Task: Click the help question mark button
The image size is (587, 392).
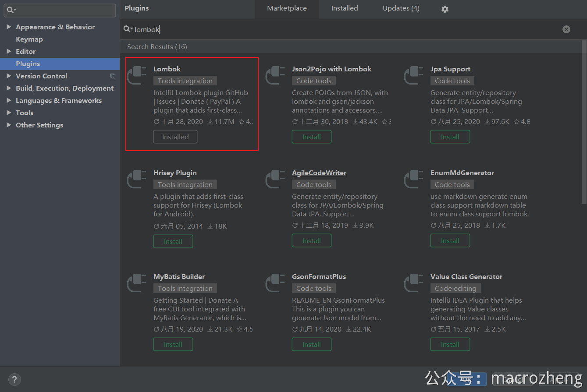Action: [14, 379]
